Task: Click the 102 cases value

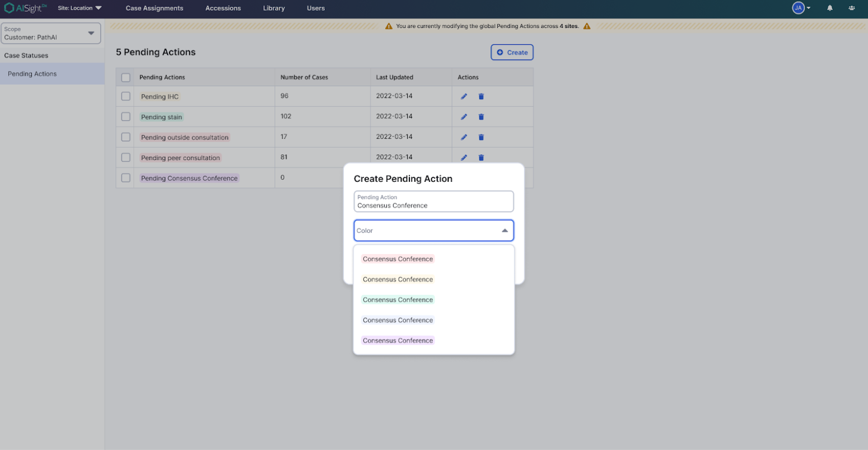Action: point(286,116)
